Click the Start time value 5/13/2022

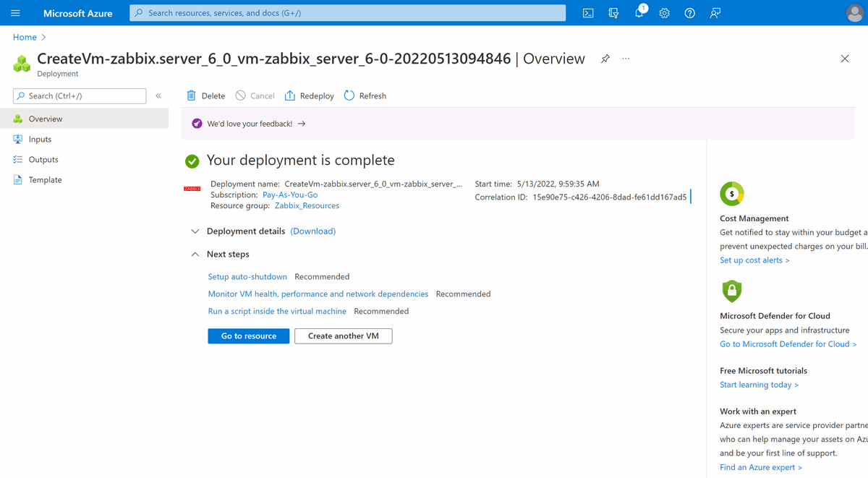(x=558, y=184)
